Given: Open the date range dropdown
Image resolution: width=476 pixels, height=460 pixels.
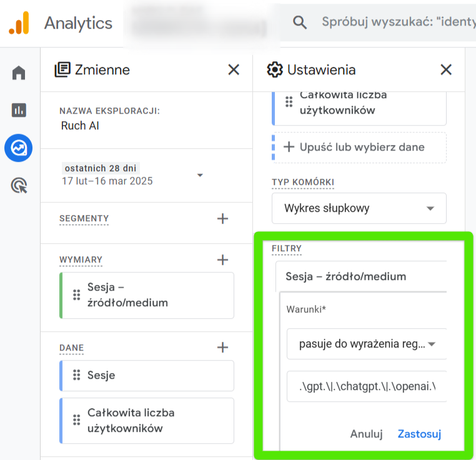Looking at the screenshot, I should [x=200, y=175].
